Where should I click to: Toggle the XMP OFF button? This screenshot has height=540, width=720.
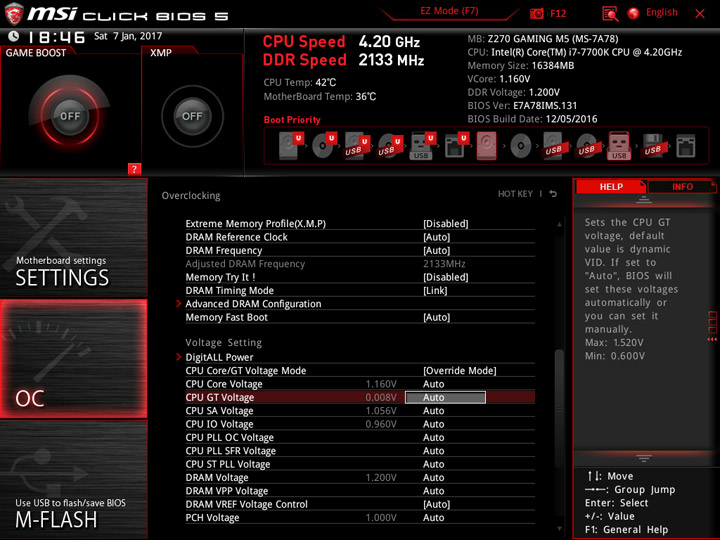pyautogui.click(x=192, y=116)
